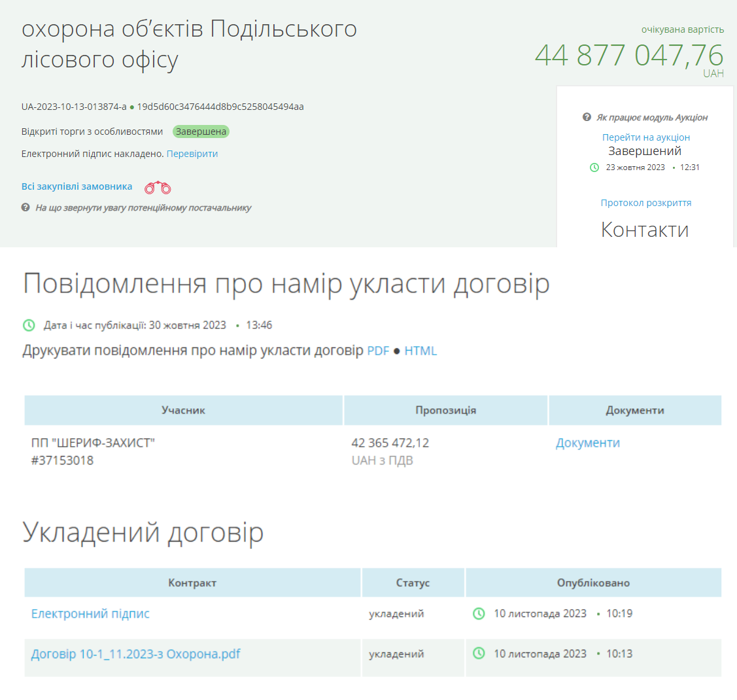Click the red binoculars icon
The height and width of the screenshot is (700, 737).
[x=158, y=188]
